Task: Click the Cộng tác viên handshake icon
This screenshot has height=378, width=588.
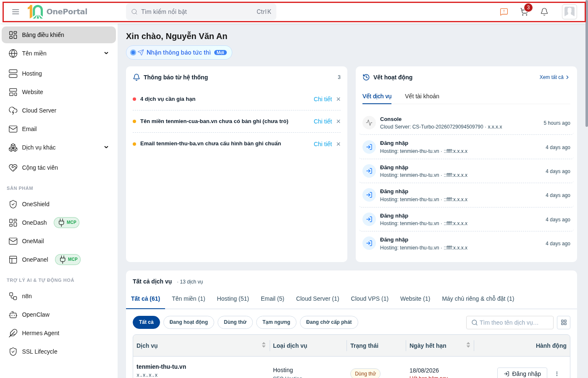Action: (x=13, y=168)
